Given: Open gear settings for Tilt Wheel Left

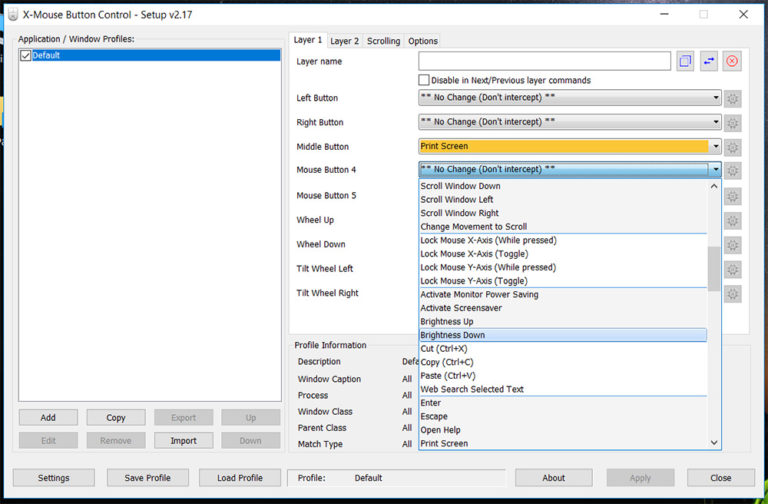Looking at the screenshot, I should (x=732, y=269).
